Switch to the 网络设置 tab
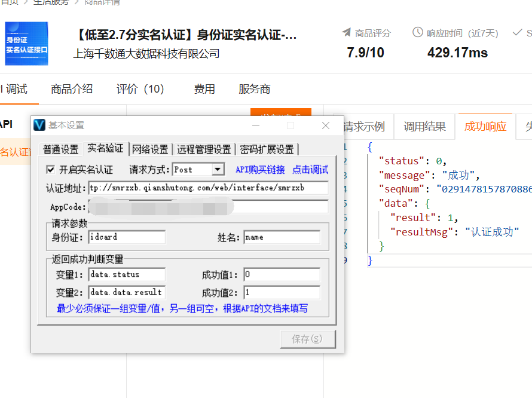 click(150, 149)
